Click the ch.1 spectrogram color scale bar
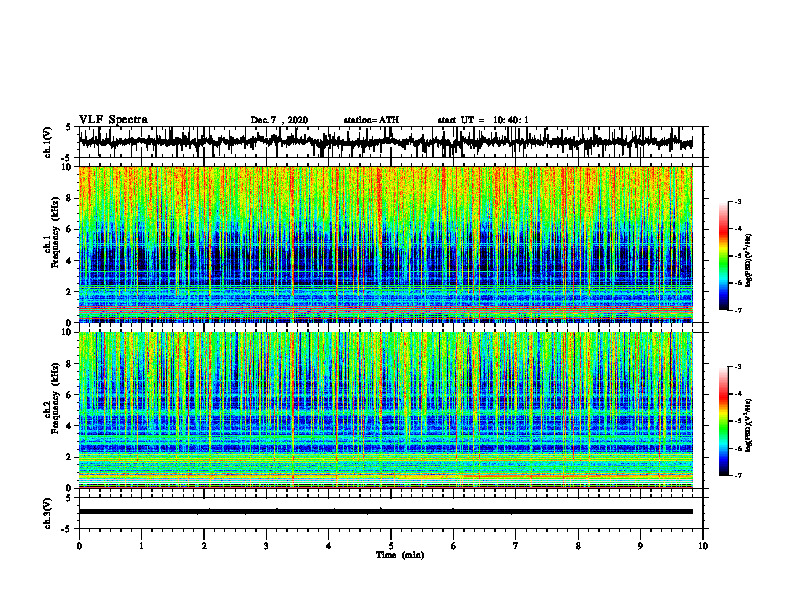 click(723, 256)
